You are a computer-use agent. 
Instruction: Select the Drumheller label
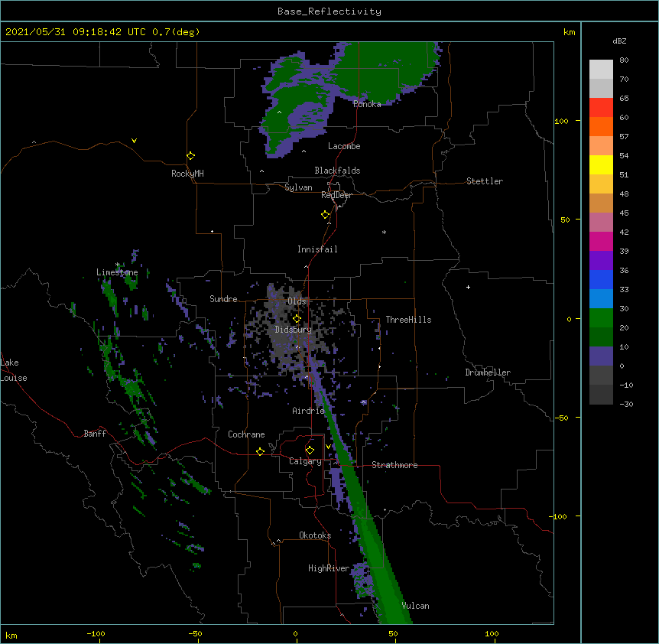pyautogui.click(x=488, y=372)
